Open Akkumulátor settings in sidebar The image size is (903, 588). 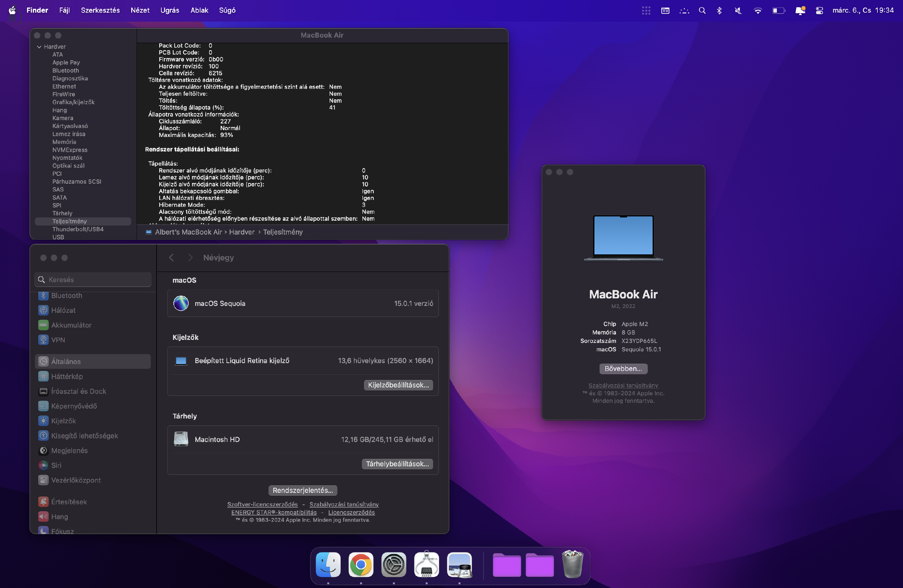93,325
